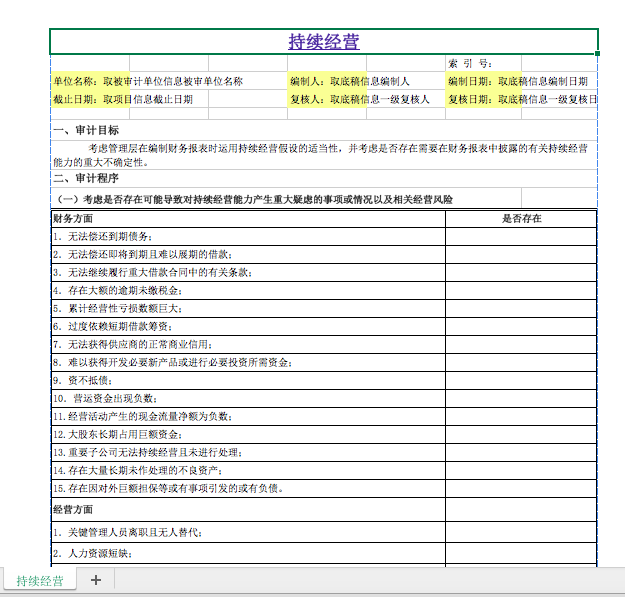The height and width of the screenshot is (597, 625).
Task: Click the 一、审计目标 heading
Action: [x=86, y=130]
